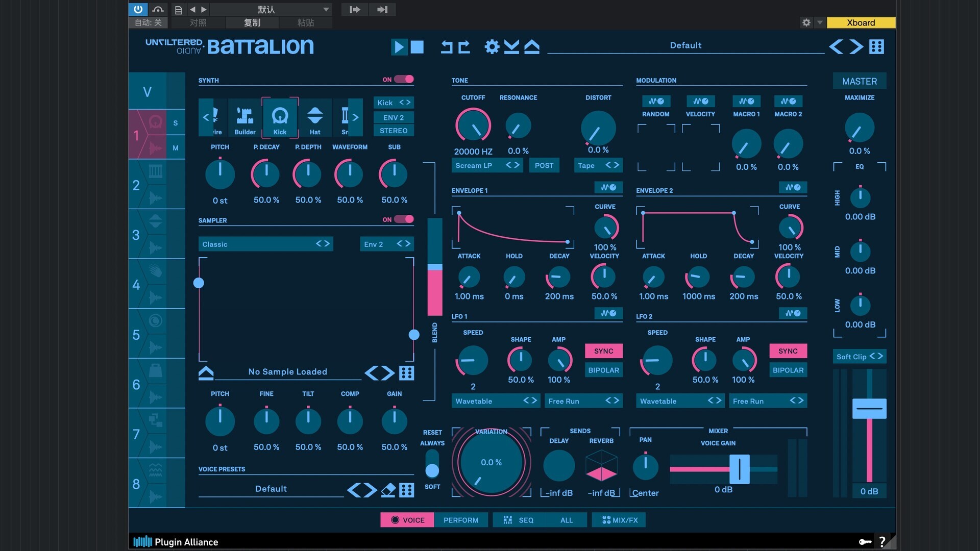
Task: Start playback with the Play button
Action: coord(399,47)
